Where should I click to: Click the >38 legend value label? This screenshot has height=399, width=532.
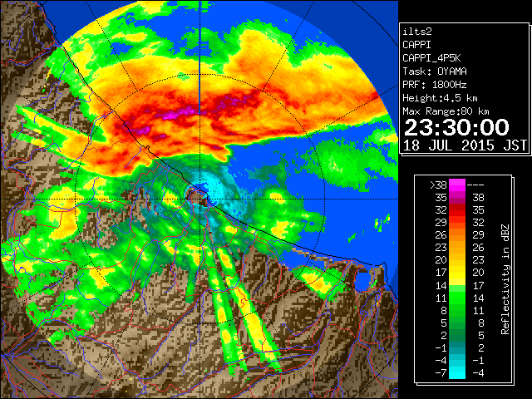click(438, 185)
